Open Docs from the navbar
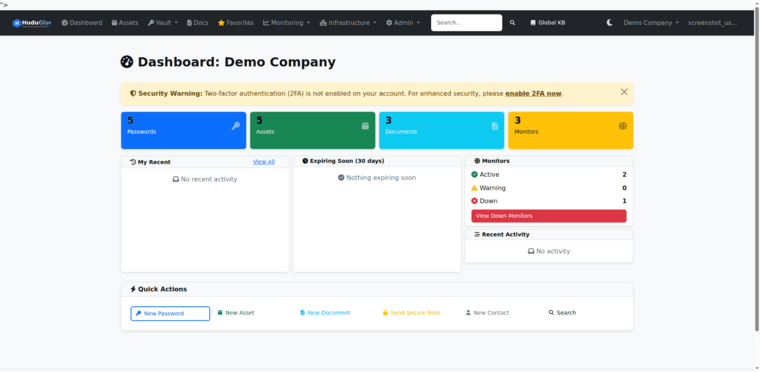 tap(198, 23)
